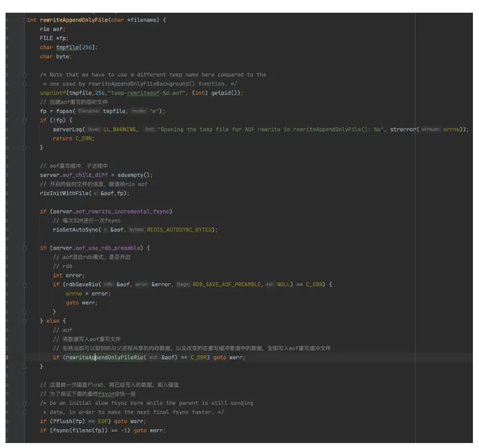Click the EOF constant

pyautogui.click(x=103, y=421)
